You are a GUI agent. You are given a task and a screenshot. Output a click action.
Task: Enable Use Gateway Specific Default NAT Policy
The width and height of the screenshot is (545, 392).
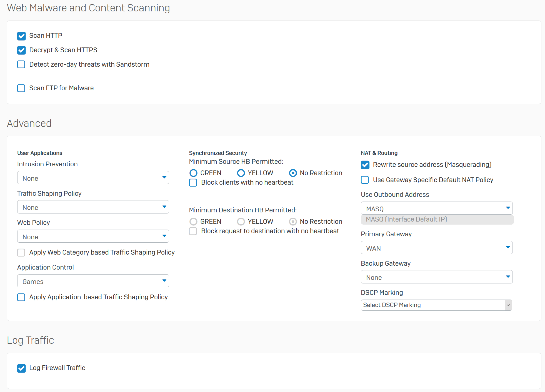point(365,180)
